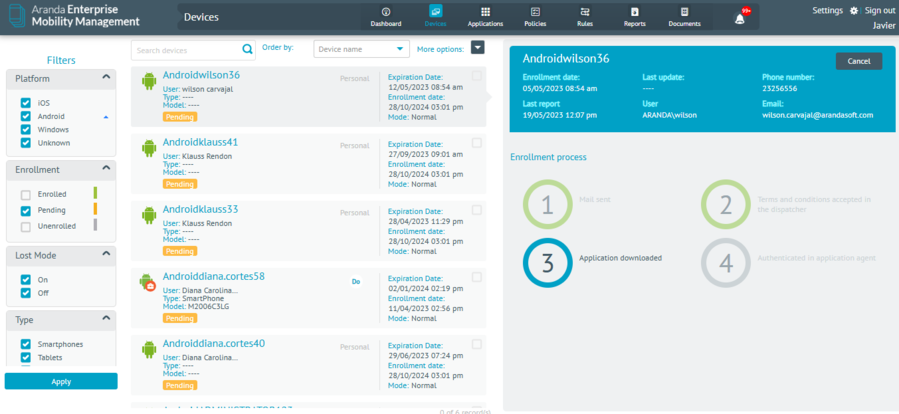The width and height of the screenshot is (899, 414).
Task: Click the Do badge on Androiddiana.cortes58
Action: tap(356, 282)
